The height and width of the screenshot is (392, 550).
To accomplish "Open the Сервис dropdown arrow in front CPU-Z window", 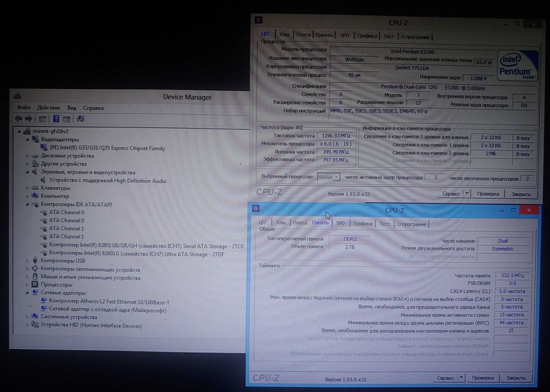I will [x=462, y=377].
